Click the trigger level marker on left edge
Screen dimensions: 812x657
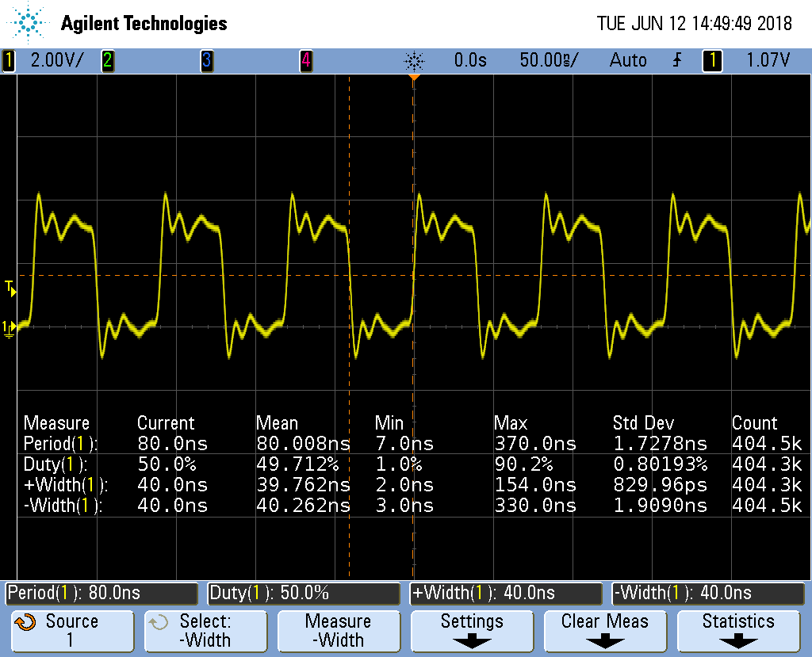[10, 290]
